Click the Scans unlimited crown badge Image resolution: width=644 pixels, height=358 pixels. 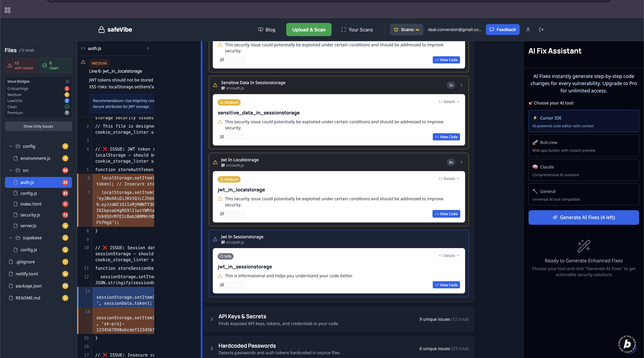[406, 30]
